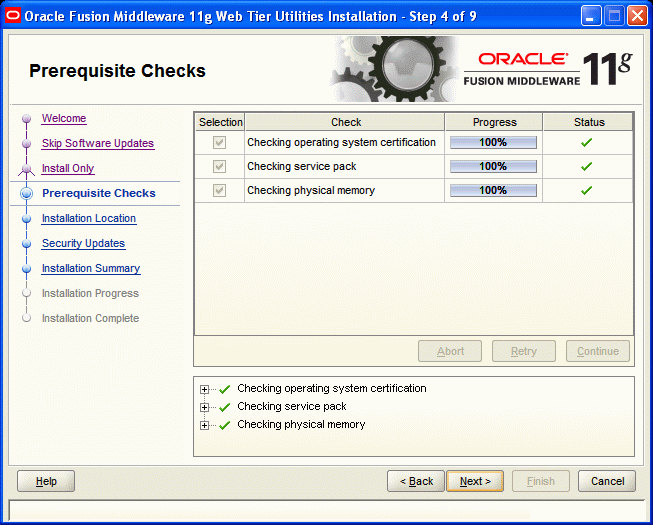Click green check beside operating system certification tree node
This screenshot has width=653, height=525.
point(224,389)
